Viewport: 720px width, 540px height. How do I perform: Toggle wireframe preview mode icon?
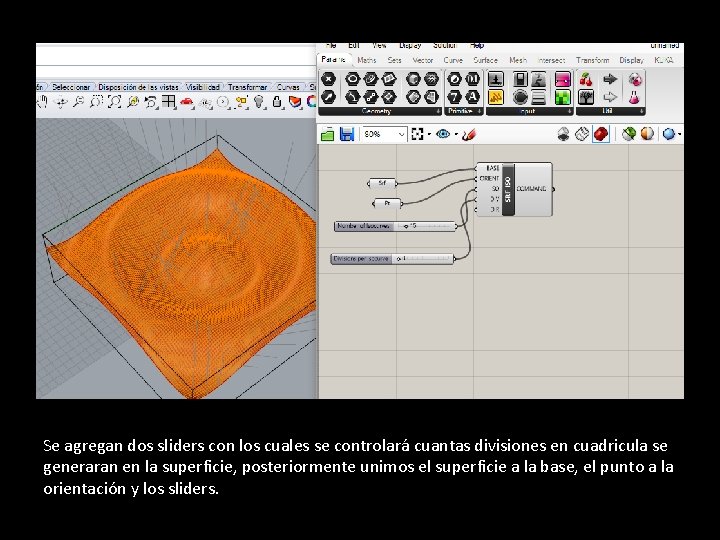[582, 134]
